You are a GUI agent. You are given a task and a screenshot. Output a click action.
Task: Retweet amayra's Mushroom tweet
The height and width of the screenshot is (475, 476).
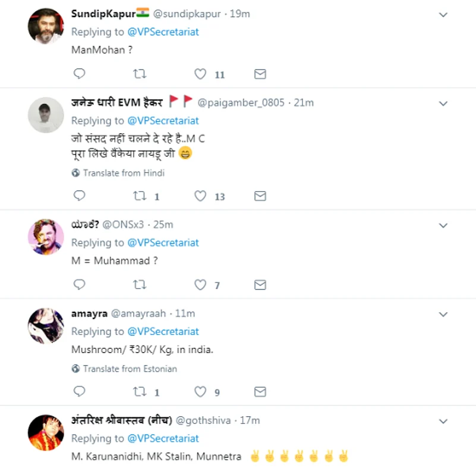tap(140, 392)
